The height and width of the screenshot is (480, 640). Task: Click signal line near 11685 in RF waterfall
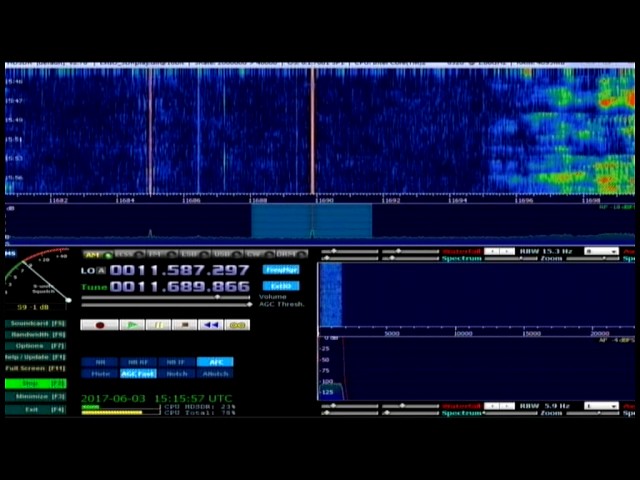pyautogui.click(x=150, y=131)
